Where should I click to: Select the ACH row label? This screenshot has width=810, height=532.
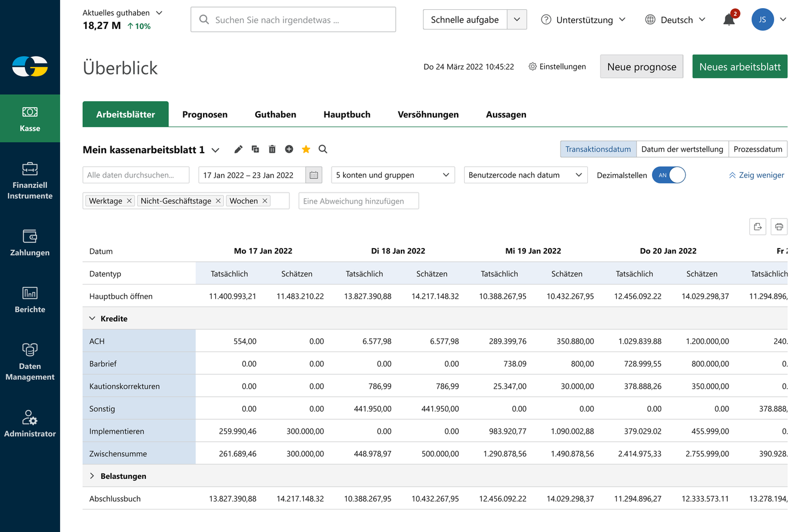click(x=139, y=341)
